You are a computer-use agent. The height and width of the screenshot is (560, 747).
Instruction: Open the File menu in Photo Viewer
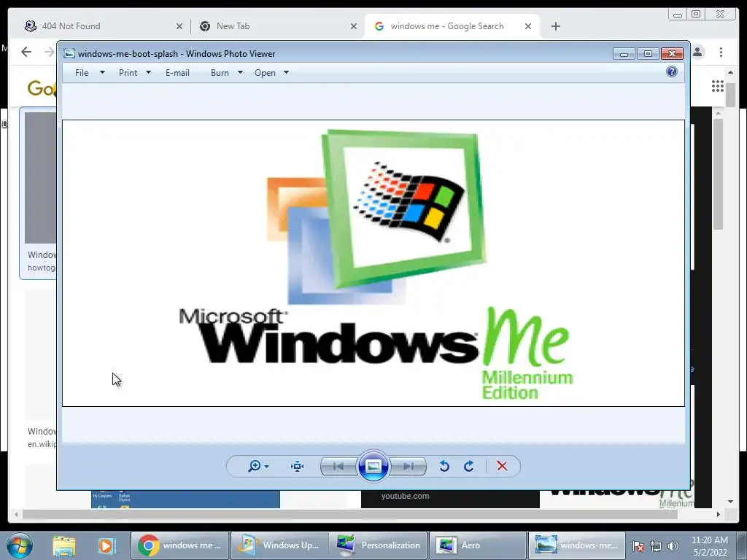tap(82, 73)
